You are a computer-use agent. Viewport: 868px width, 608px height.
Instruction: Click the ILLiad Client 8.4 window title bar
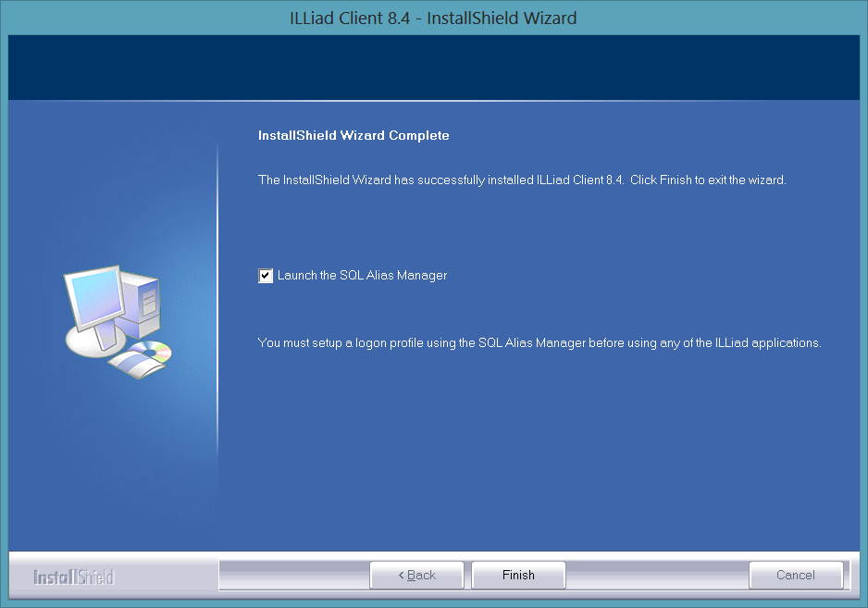(x=433, y=19)
